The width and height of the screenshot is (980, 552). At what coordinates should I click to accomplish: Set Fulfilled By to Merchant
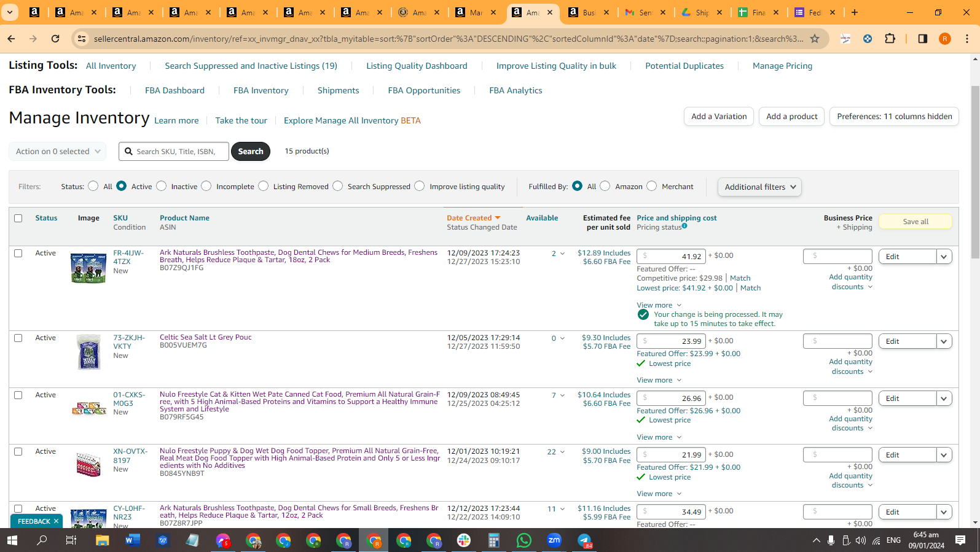pyautogui.click(x=652, y=186)
